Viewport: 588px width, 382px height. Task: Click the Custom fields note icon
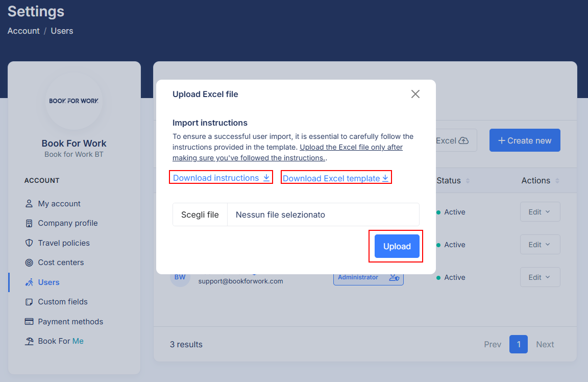pyautogui.click(x=29, y=302)
